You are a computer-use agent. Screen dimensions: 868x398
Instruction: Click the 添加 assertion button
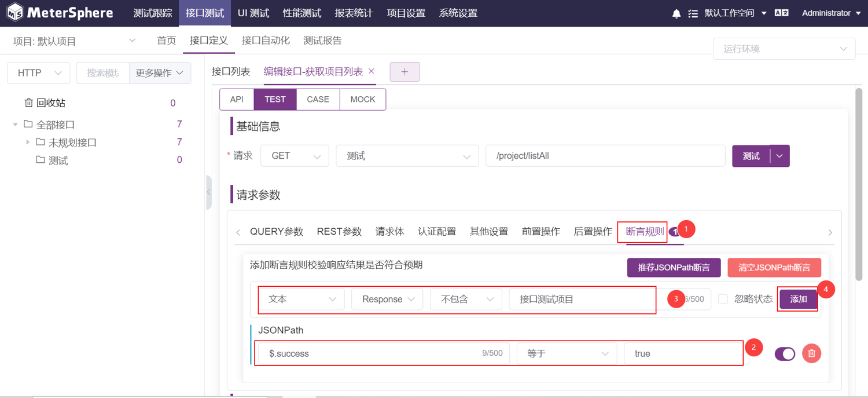(x=799, y=299)
